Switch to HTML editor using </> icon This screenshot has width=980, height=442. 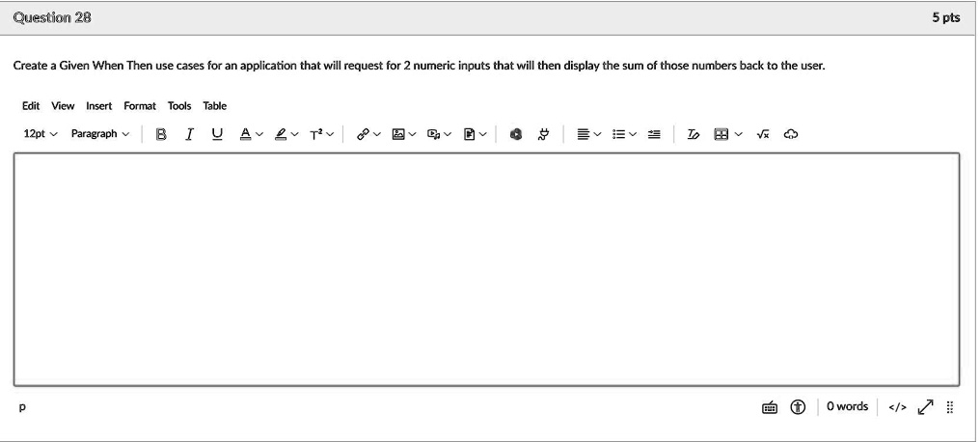897,407
